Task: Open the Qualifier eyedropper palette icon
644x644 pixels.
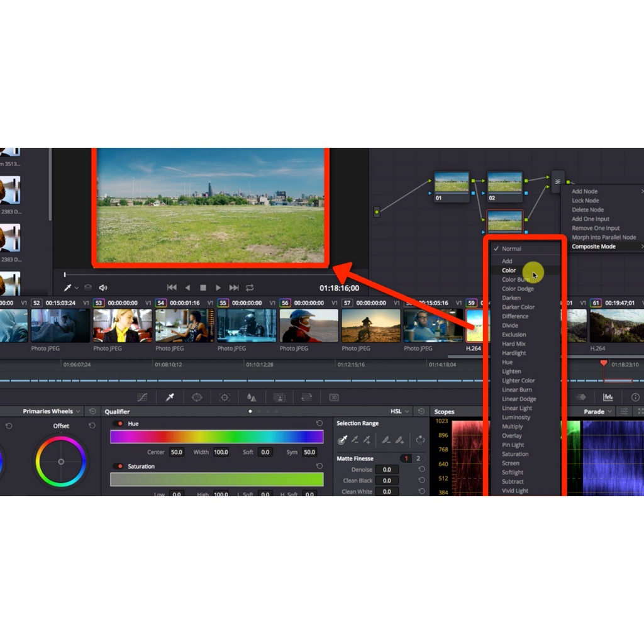Action: (x=169, y=397)
